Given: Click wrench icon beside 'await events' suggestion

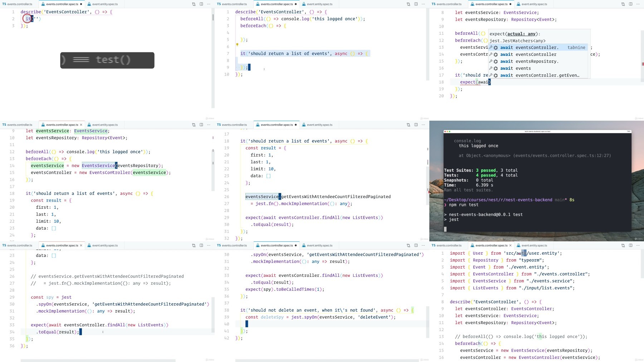Looking at the screenshot, I should coord(491,68).
